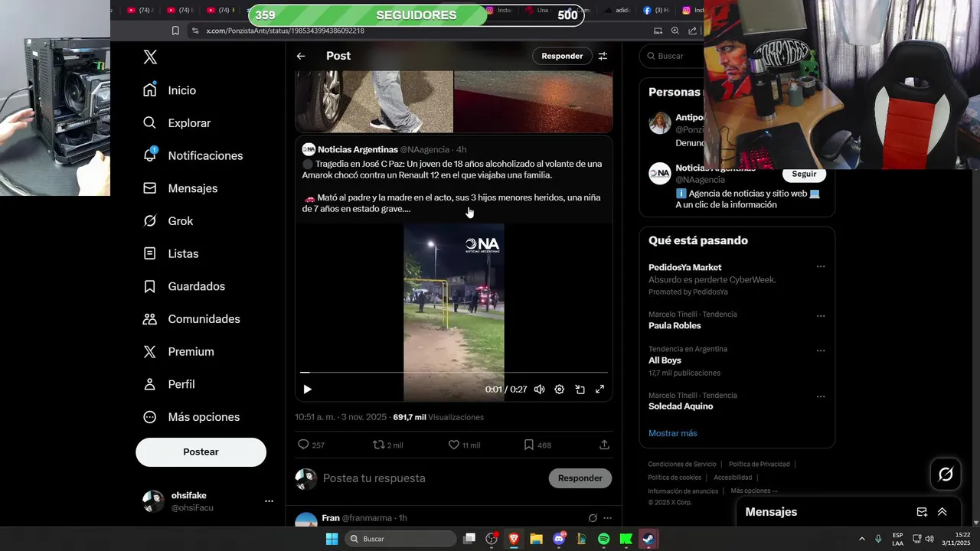The image size is (980, 551).
Task: Click the taskbar Buscar search box
Action: pyautogui.click(x=402, y=539)
